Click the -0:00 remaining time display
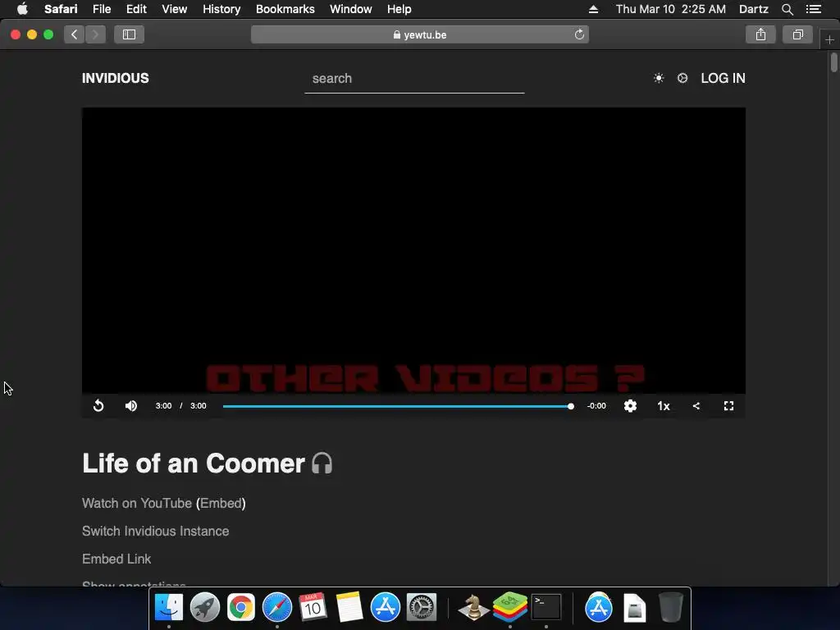 tap(596, 406)
